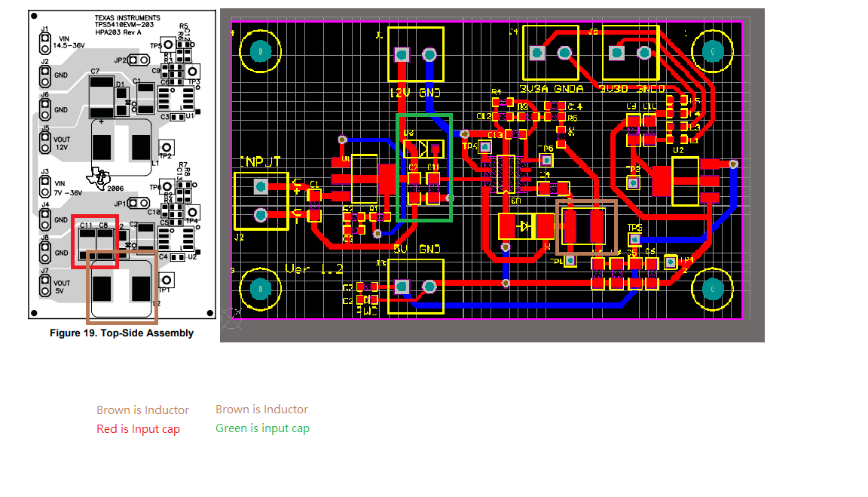Viewport: 868px width, 497px height.
Task: Click the bottom-right mounting hole on PCB layout
Action: point(713,289)
